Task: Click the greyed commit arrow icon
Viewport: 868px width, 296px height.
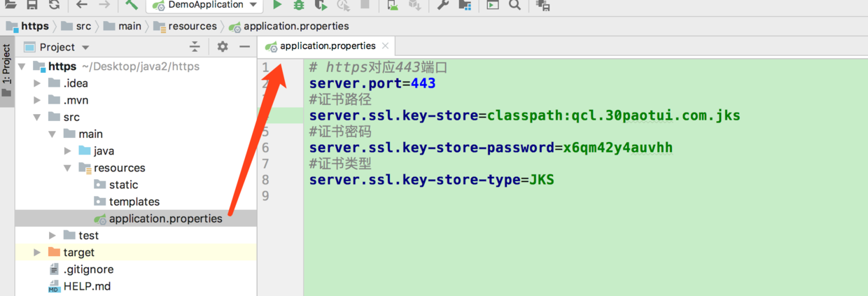Action: 415,5
